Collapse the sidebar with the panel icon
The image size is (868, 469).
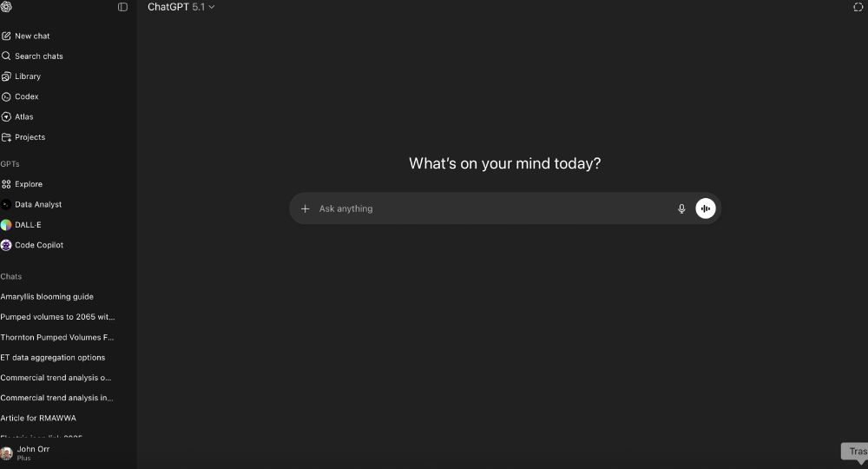click(123, 7)
